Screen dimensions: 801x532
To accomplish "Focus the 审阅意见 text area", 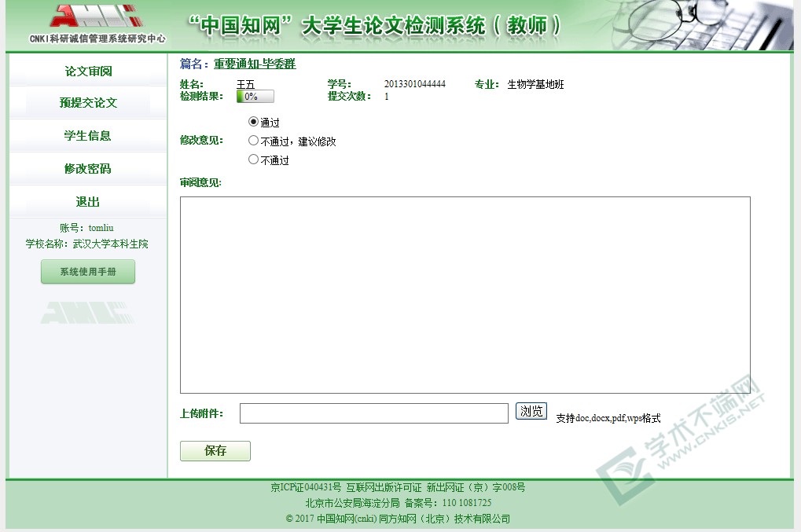I will (465, 295).
